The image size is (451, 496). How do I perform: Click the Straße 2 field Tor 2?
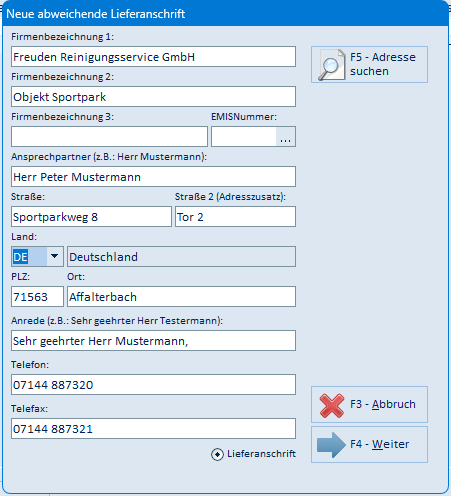coord(235,217)
